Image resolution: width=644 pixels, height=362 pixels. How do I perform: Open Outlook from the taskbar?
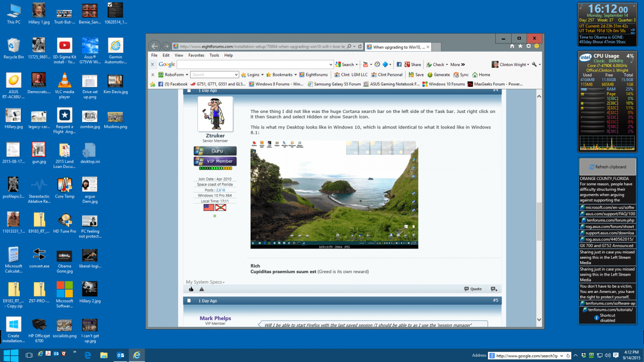click(x=120, y=355)
